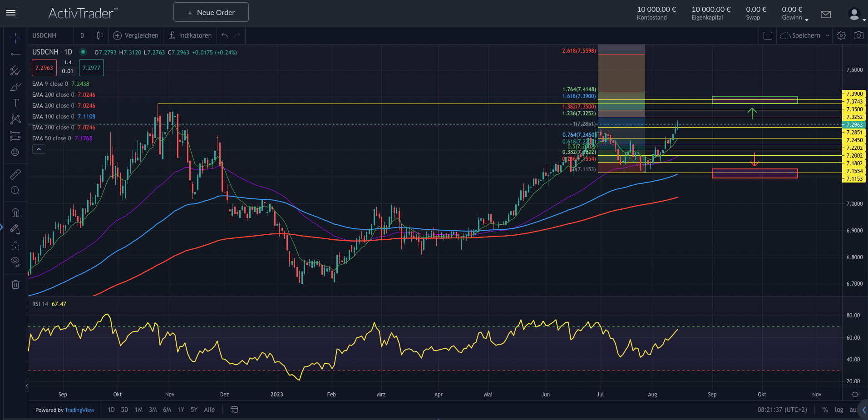This screenshot has height=420, width=868.
Task: Activate the measure ruler tool
Action: (x=15, y=174)
